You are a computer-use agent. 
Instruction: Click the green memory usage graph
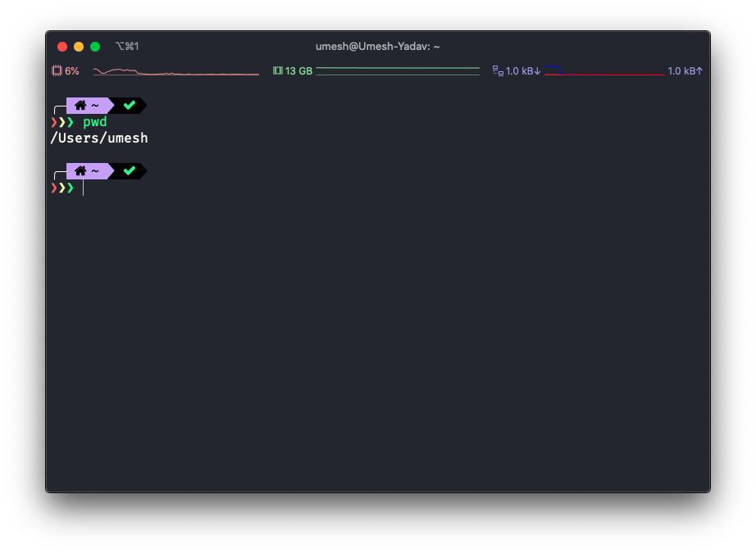point(398,71)
